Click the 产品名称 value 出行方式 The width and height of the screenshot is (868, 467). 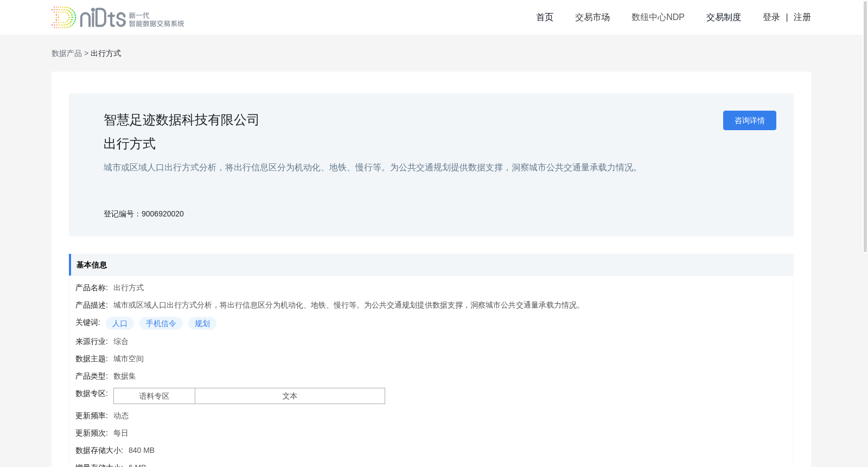click(129, 287)
